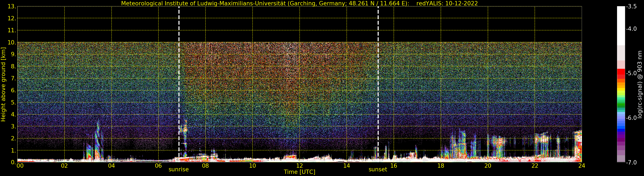Click the 0 km height tick label

pyautogui.click(x=13, y=162)
